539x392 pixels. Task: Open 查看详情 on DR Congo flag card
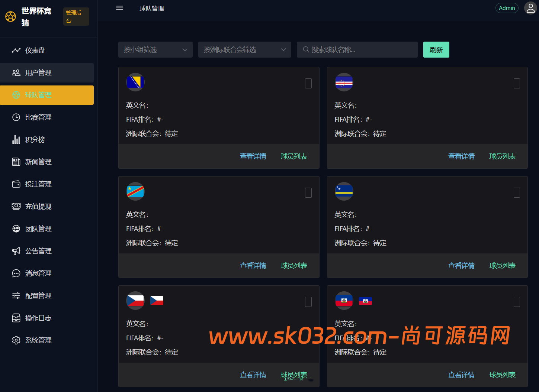(253, 265)
